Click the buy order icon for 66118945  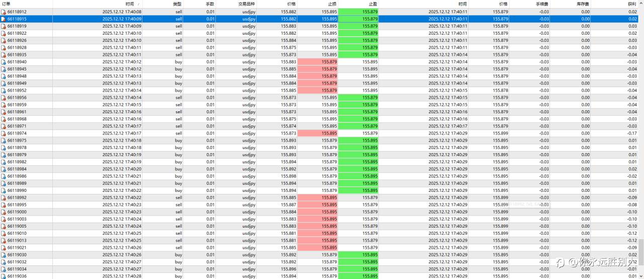[x=4, y=69]
